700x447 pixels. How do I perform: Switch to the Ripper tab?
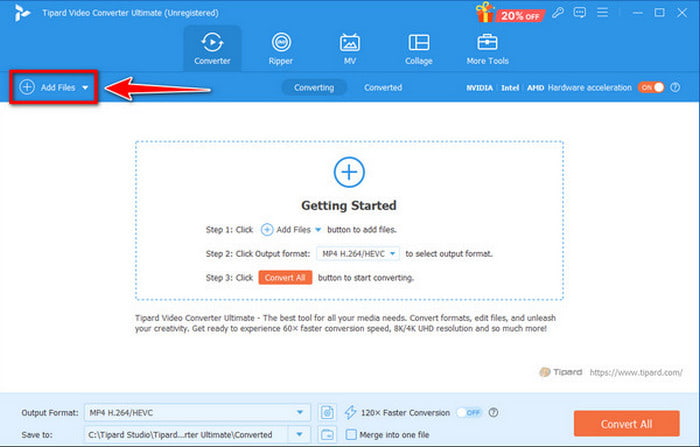[281, 48]
